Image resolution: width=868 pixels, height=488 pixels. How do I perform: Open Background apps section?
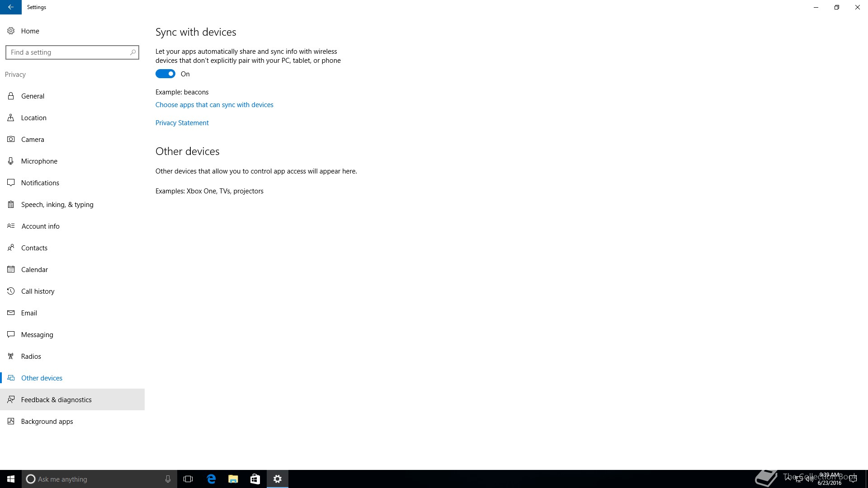[x=72, y=421]
